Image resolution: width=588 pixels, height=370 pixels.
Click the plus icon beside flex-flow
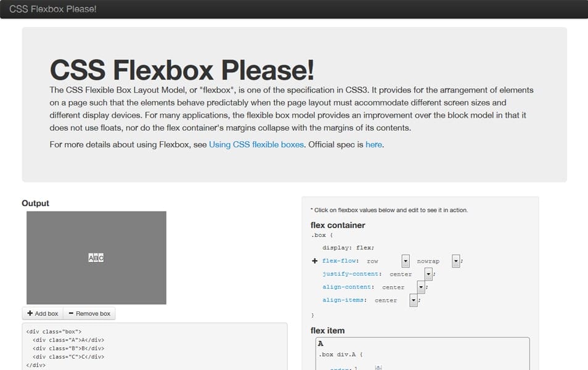coord(314,261)
